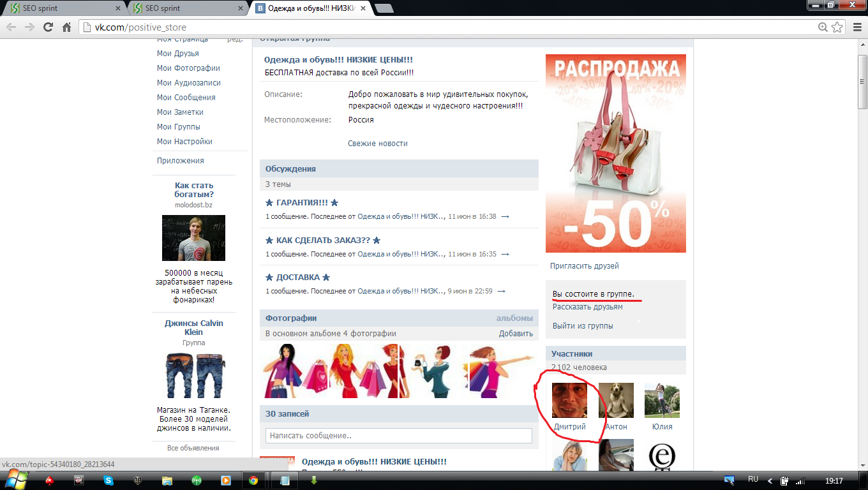Close the second SEO sprint tab
The height and width of the screenshot is (490, 868).
coord(240,8)
